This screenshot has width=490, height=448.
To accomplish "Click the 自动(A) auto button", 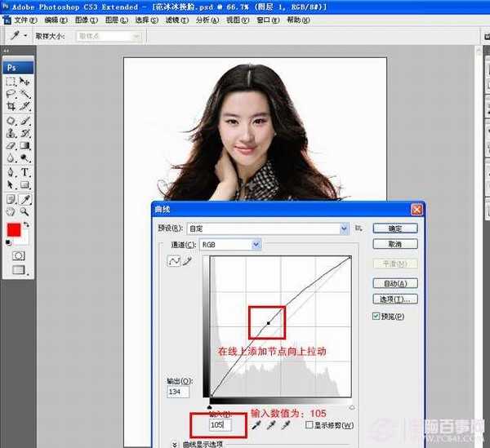I will [395, 283].
